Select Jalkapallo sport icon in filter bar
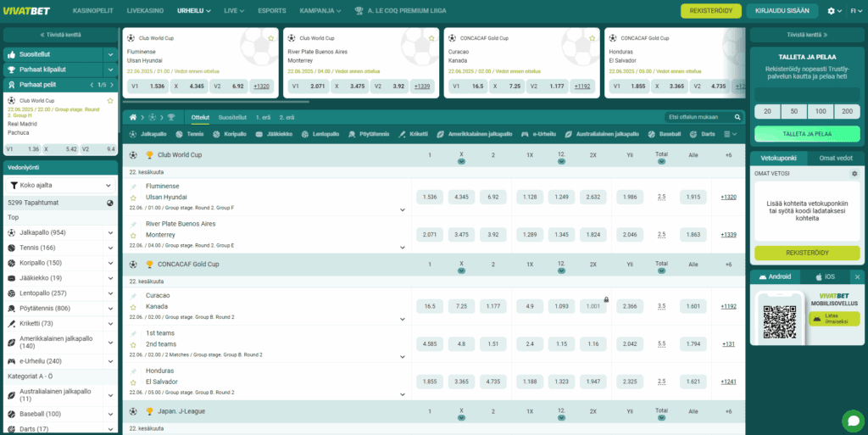The image size is (868, 435). 133,135
